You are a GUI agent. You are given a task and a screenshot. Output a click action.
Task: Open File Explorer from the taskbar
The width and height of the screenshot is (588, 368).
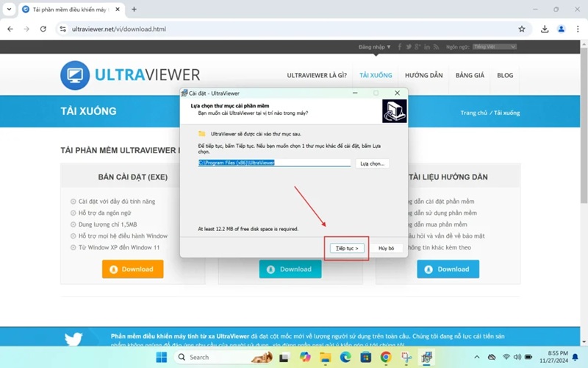(x=326, y=358)
